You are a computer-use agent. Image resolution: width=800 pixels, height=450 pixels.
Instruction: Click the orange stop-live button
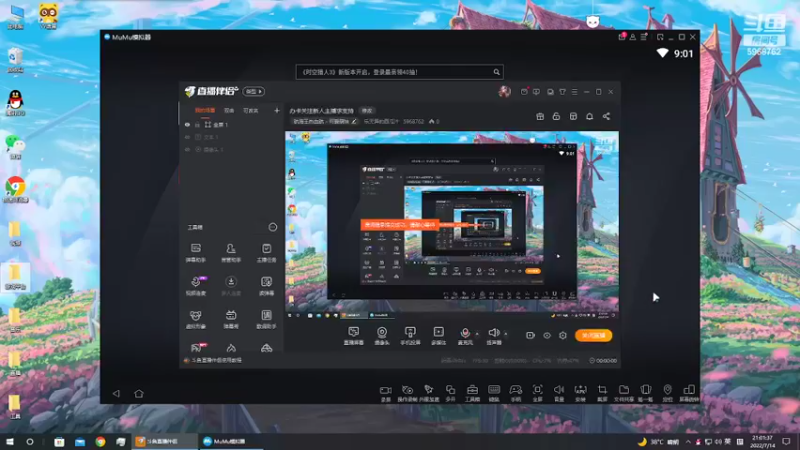tap(593, 336)
